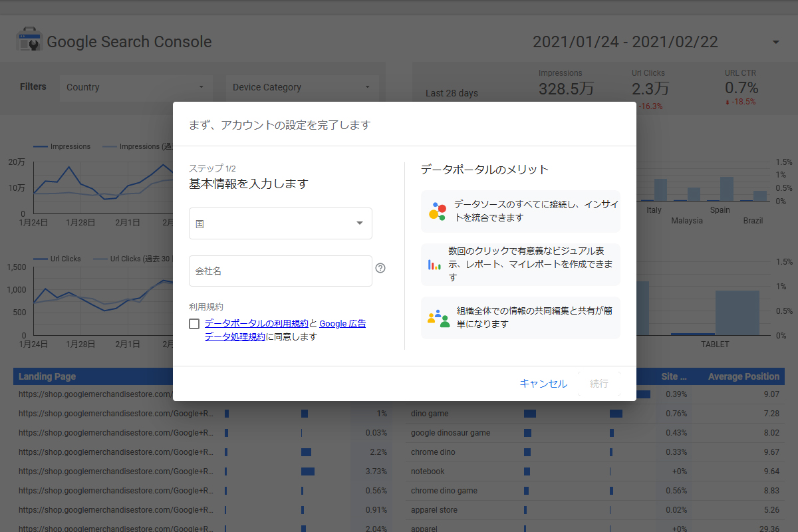Sort by the Landing Page column header
The width and height of the screenshot is (798, 532).
pos(47,376)
